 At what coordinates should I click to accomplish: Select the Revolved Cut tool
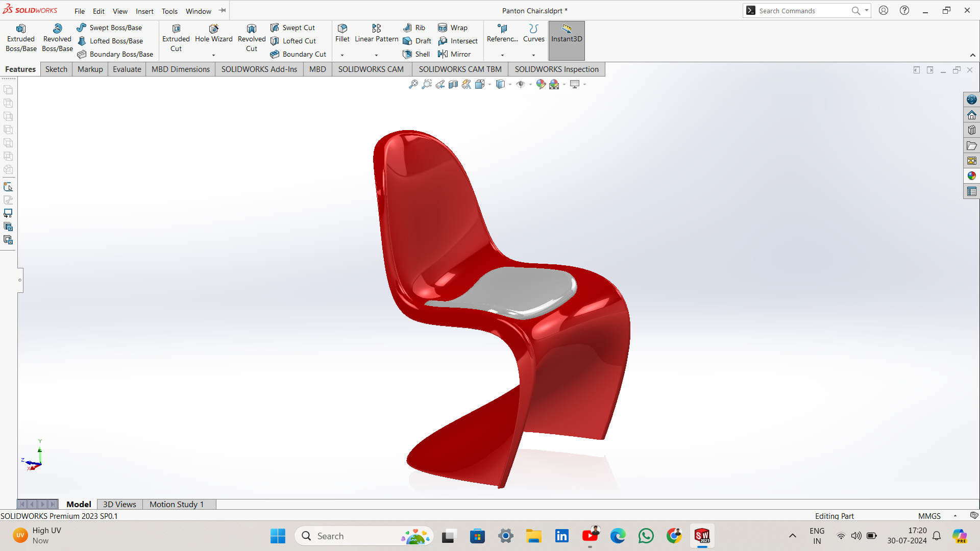point(252,38)
